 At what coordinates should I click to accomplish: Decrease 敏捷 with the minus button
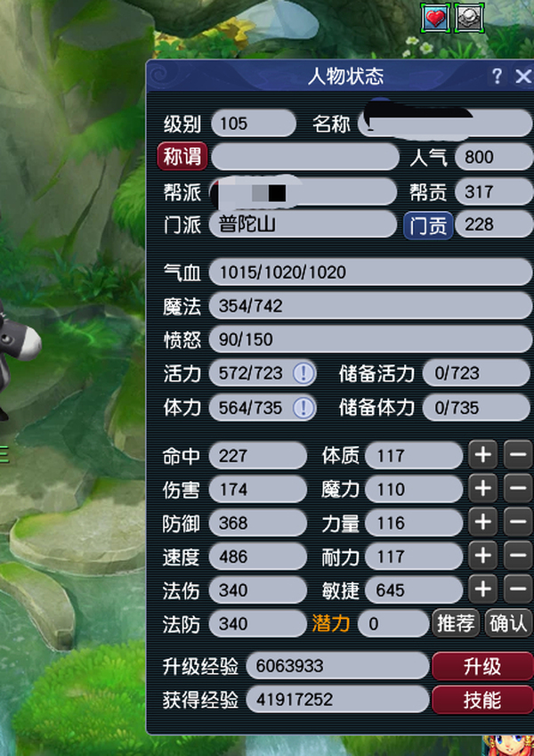click(x=518, y=589)
